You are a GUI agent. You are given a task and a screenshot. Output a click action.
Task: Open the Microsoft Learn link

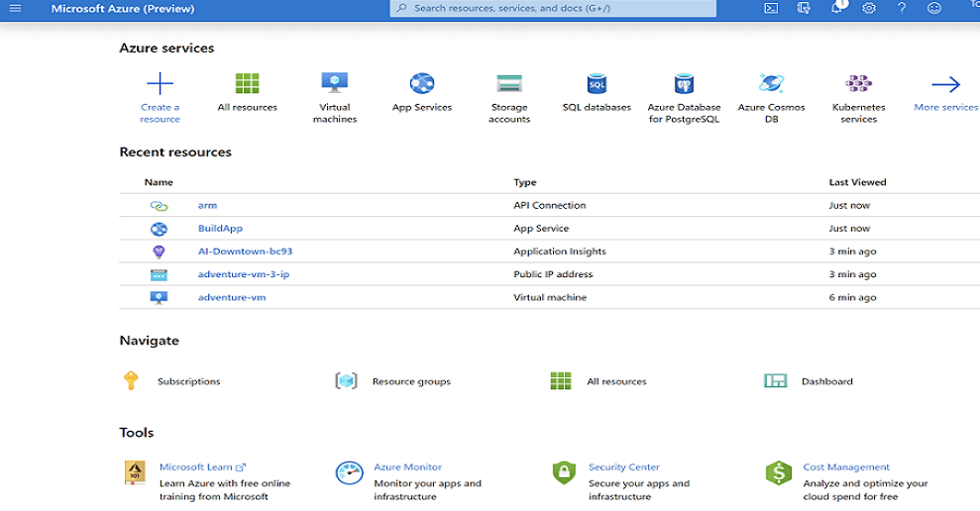[x=202, y=466]
